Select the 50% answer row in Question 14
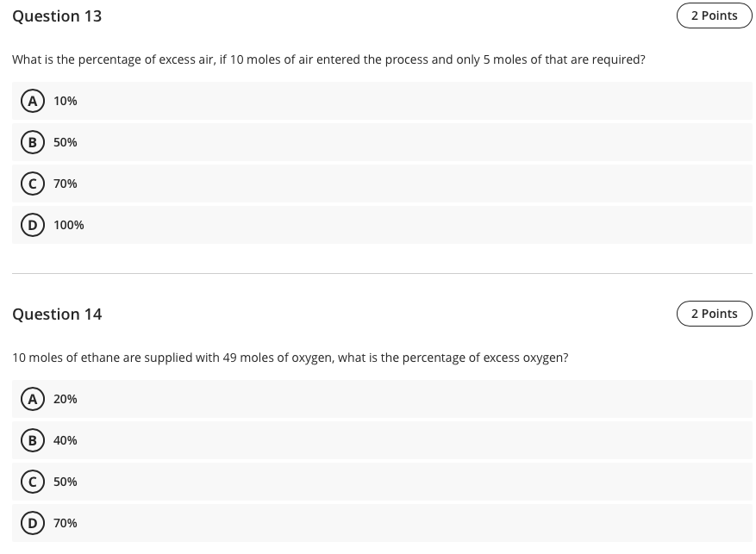The height and width of the screenshot is (554, 756). pos(345,482)
